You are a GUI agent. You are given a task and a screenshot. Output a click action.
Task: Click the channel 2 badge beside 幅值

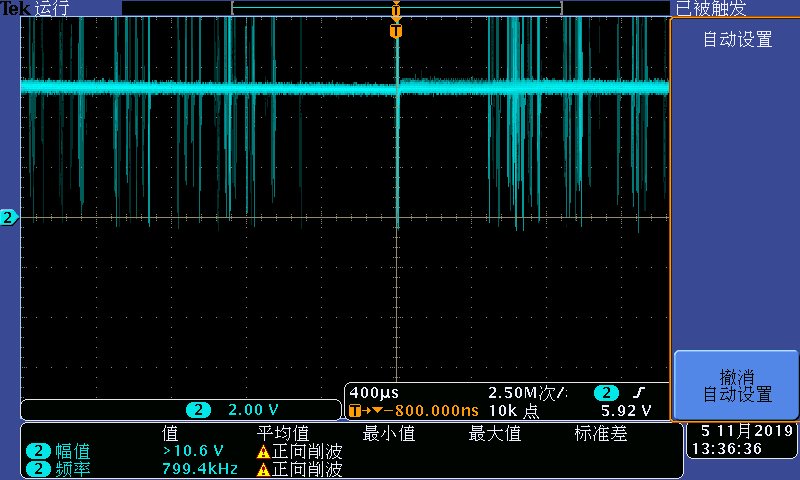(x=38, y=451)
